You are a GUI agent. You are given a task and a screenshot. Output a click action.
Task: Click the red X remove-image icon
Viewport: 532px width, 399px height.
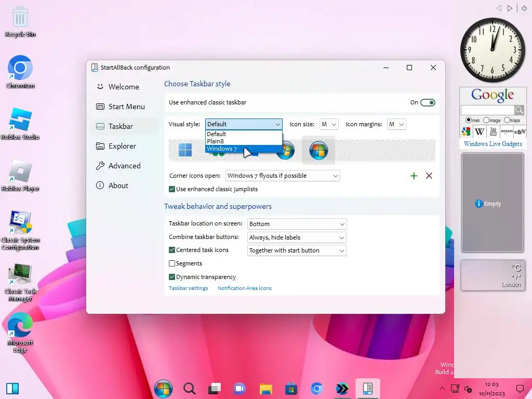[x=429, y=176]
